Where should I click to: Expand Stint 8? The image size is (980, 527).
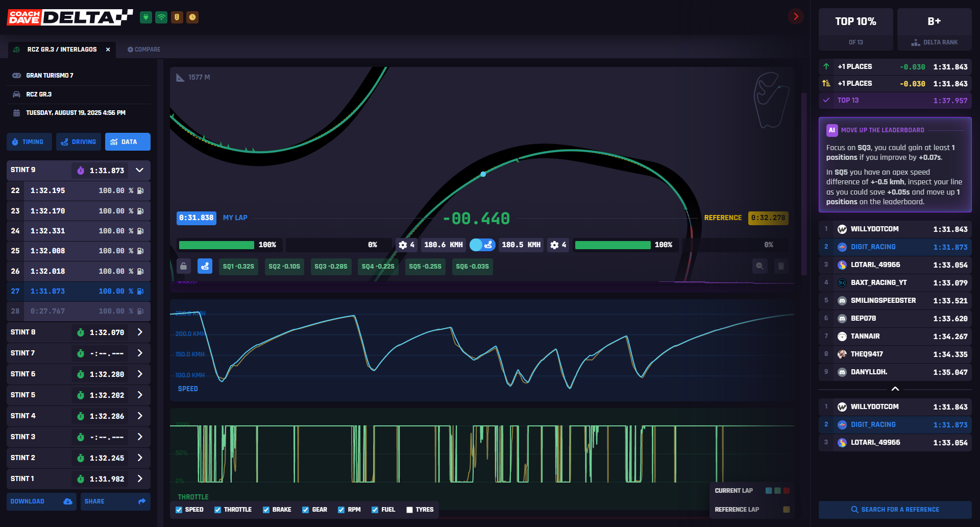(x=140, y=332)
